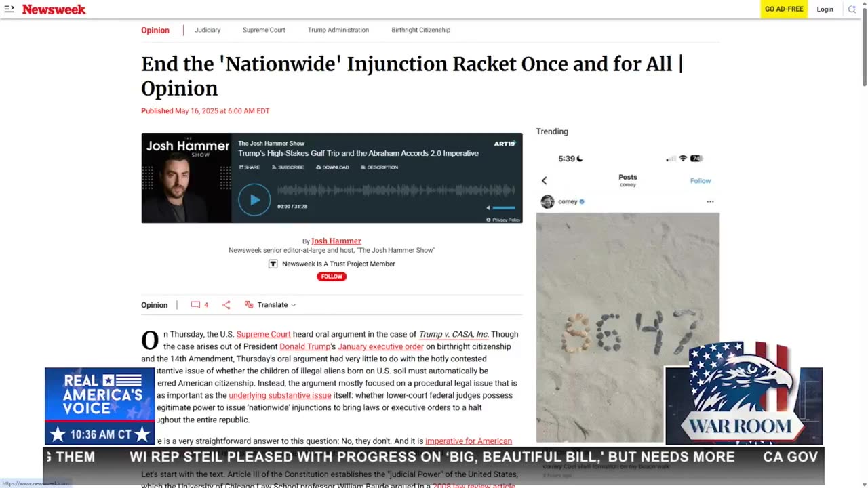Click the red FOLLOW author button

coord(332,277)
